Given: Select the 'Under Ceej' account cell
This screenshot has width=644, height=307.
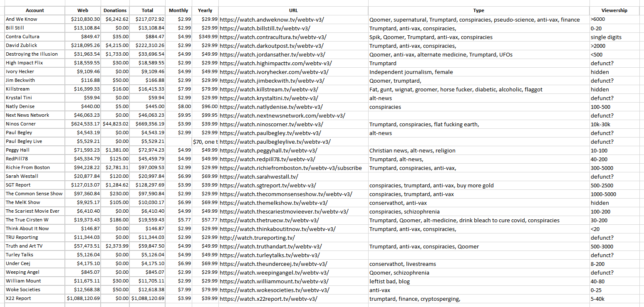Looking at the screenshot, I should click(x=35, y=263).
